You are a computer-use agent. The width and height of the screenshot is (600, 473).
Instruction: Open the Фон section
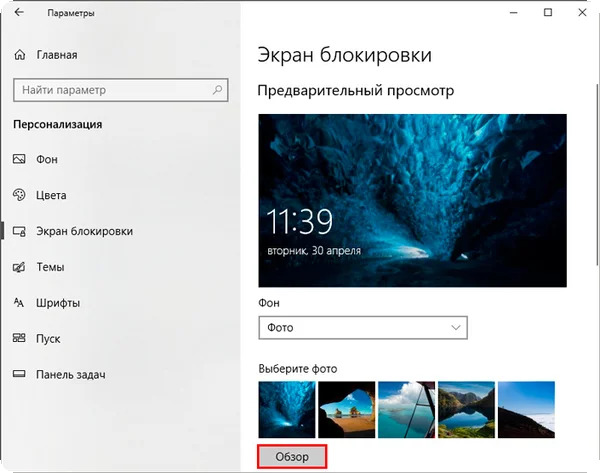[x=47, y=159]
